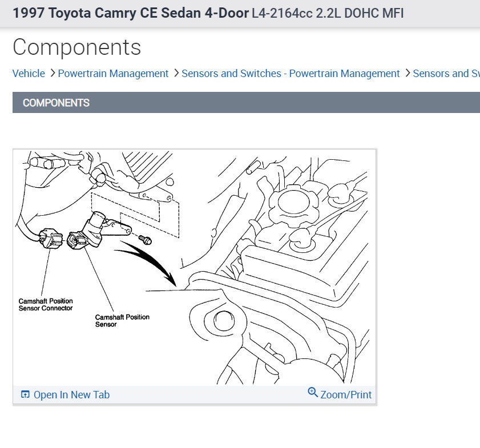
Task: Click the chevron after the Powertrain Management breadcrumb
Action: pos(176,73)
